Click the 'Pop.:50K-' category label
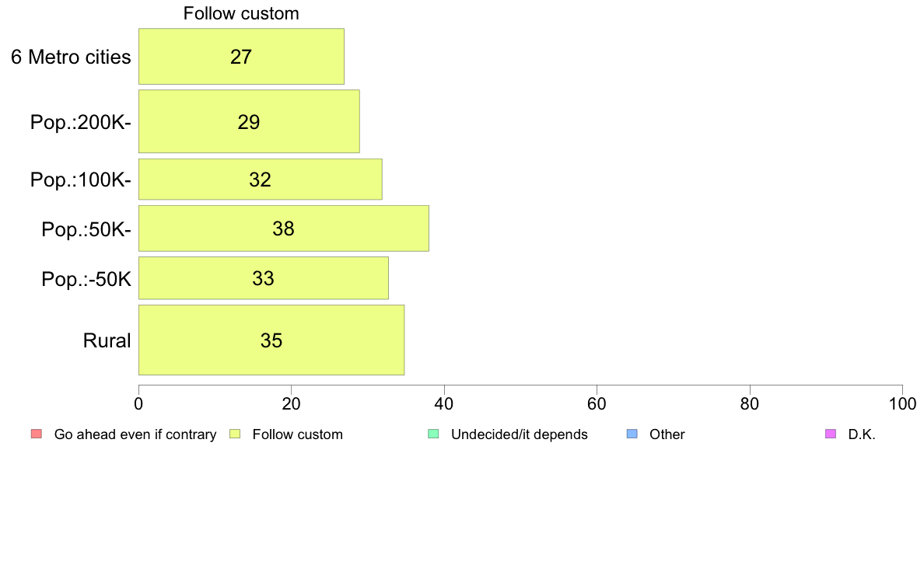The height and width of the screenshot is (572, 924). pyautogui.click(x=86, y=229)
